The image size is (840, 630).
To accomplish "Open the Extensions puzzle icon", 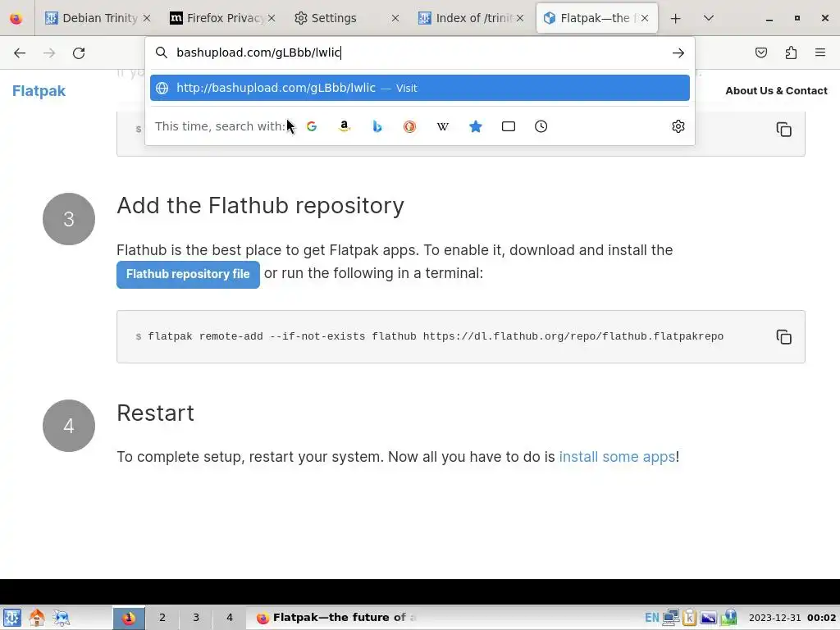I will click(791, 52).
